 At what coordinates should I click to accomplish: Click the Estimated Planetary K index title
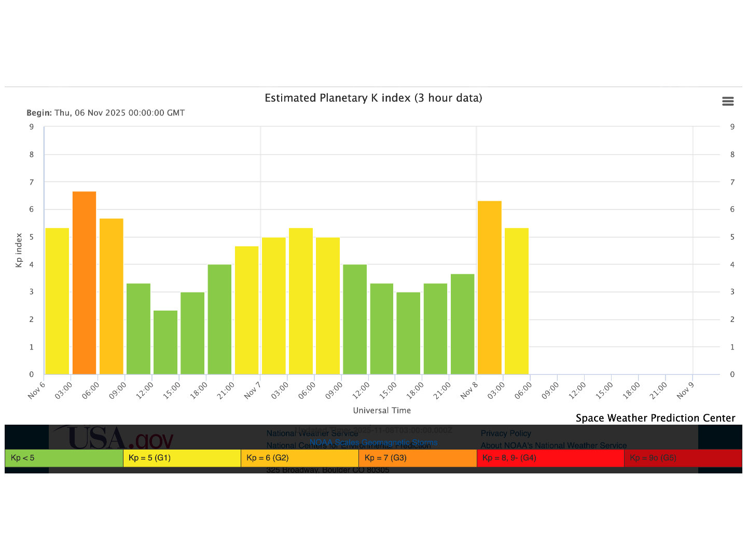click(374, 98)
